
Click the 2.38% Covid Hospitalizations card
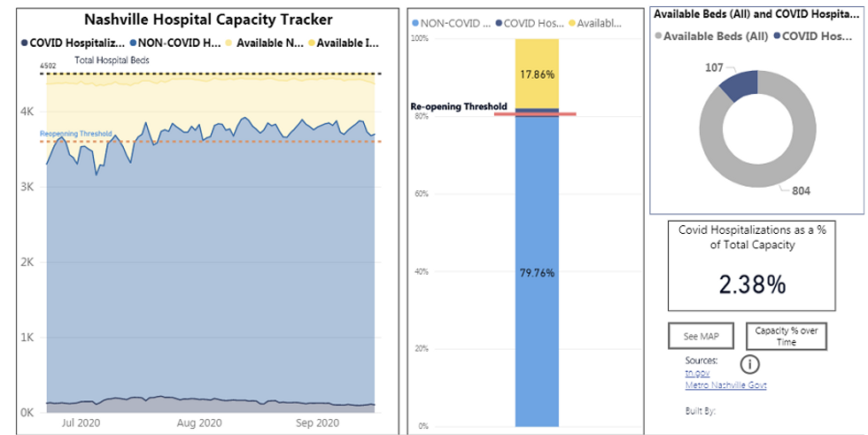(x=751, y=266)
